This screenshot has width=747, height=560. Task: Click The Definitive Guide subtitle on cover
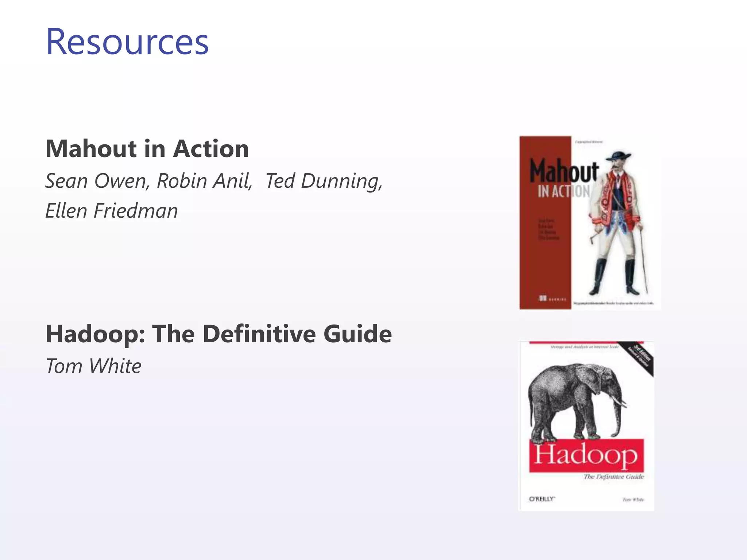click(614, 477)
